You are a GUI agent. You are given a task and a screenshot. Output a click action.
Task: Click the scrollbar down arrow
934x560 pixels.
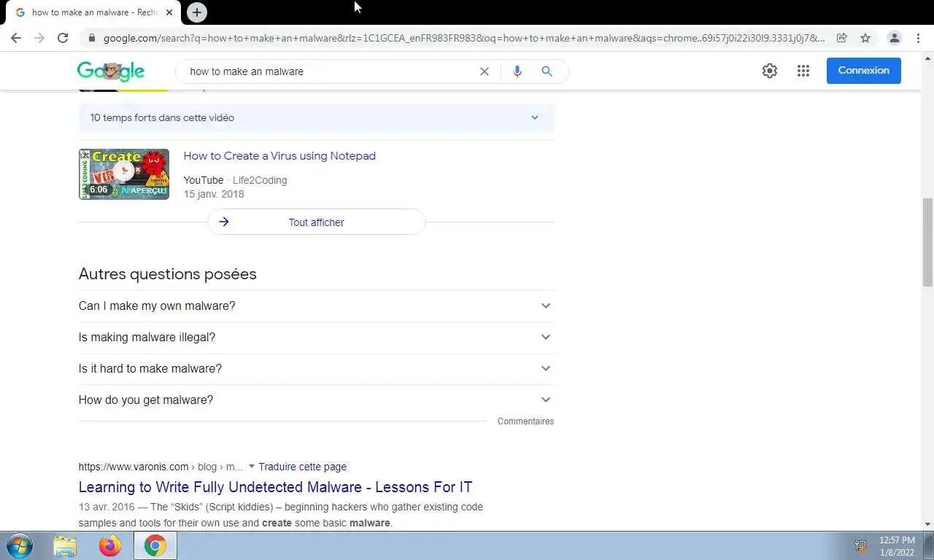pyautogui.click(x=927, y=524)
